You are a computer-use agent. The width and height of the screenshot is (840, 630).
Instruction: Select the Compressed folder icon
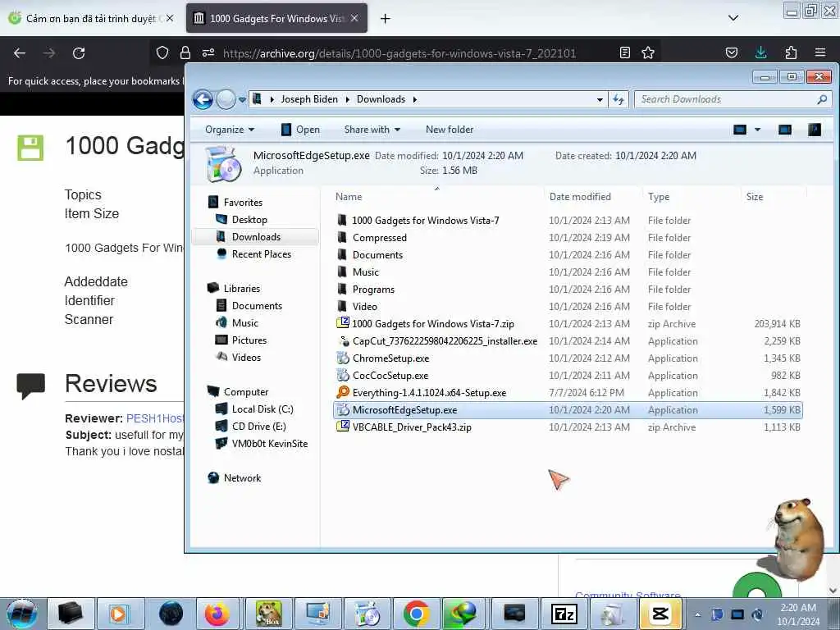[x=342, y=237]
